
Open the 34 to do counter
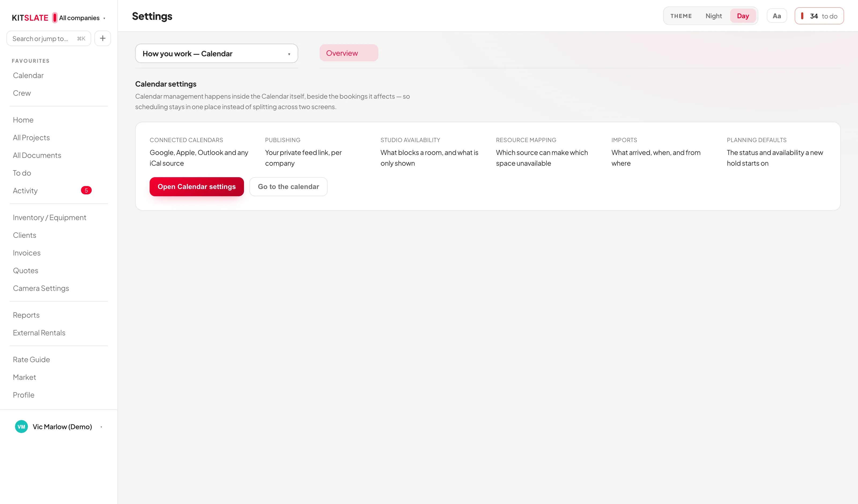pyautogui.click(x=819, y=16)
